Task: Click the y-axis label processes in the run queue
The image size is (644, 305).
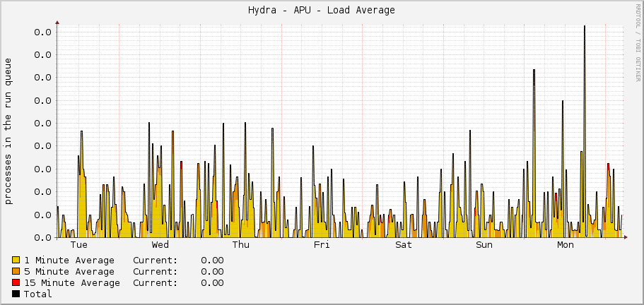Action: pyautogui.click(x=8, y=131)
